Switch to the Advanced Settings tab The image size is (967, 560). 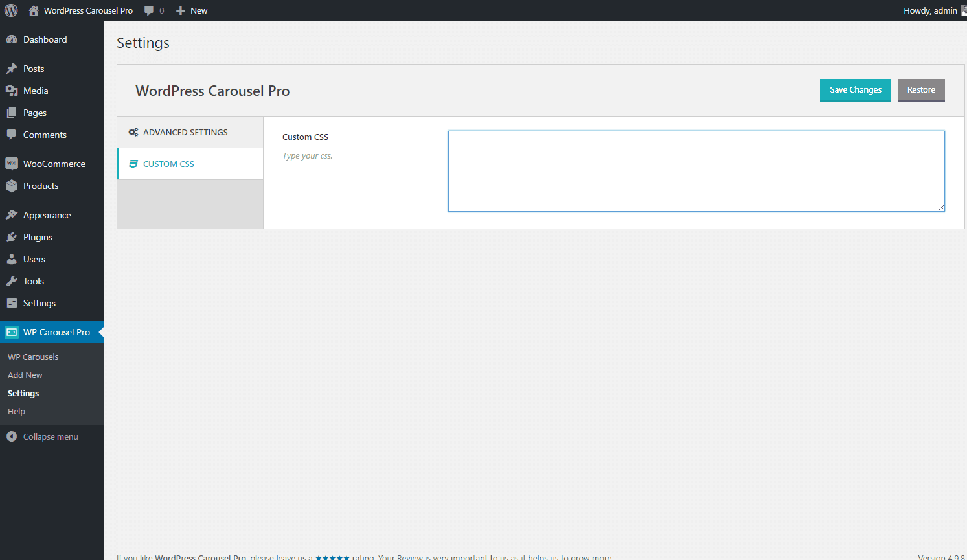(x=190, y=132)
